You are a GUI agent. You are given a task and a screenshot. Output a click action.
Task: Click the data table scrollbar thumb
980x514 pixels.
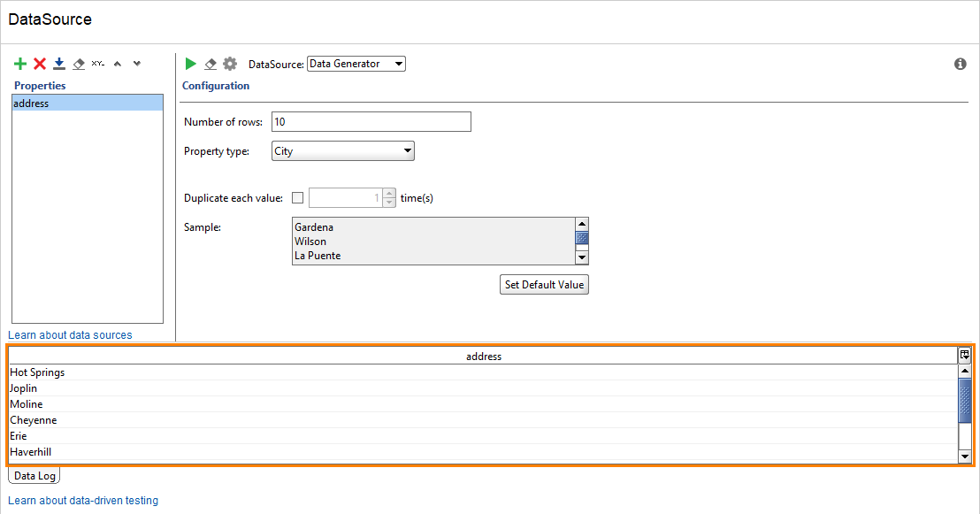[x=965, y=400]
